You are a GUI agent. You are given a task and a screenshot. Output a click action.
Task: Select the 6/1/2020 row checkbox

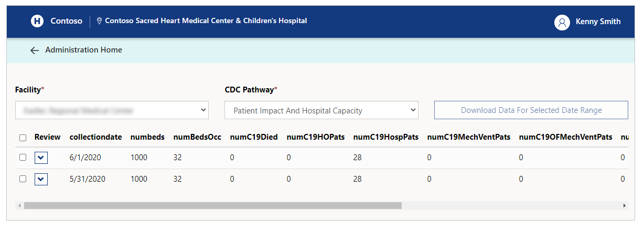(x=23, y=158)
